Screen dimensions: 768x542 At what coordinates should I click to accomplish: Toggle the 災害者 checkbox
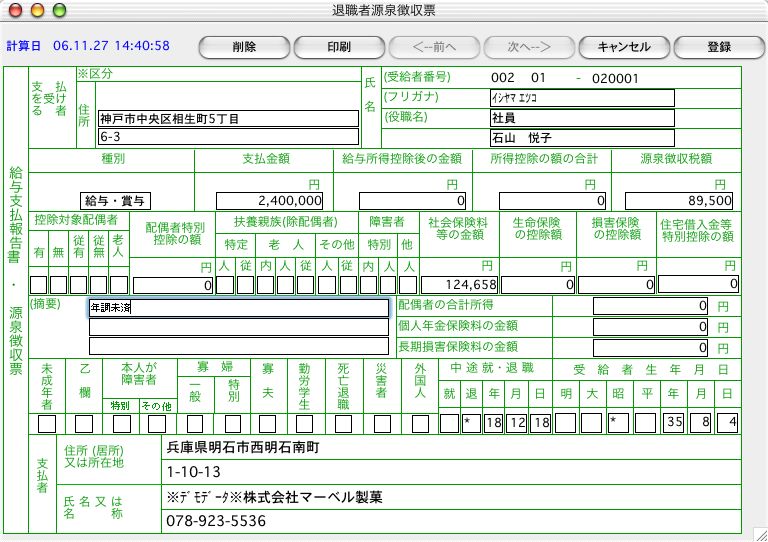coord(381,423)
